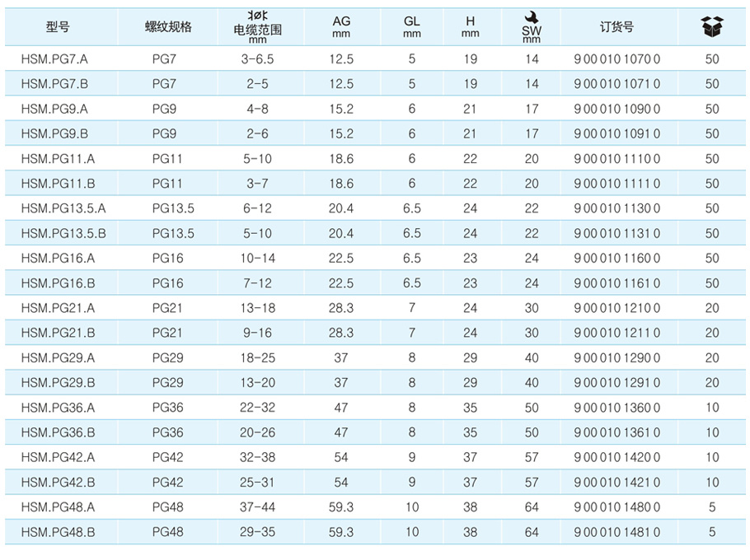Select model cell HSM.PG7.B
750x560 pixels.
54,84
